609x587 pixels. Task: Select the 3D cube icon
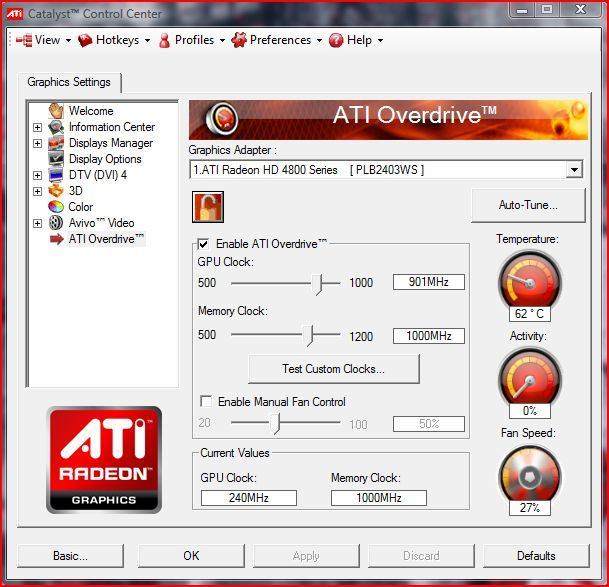(x=56, y=191)
